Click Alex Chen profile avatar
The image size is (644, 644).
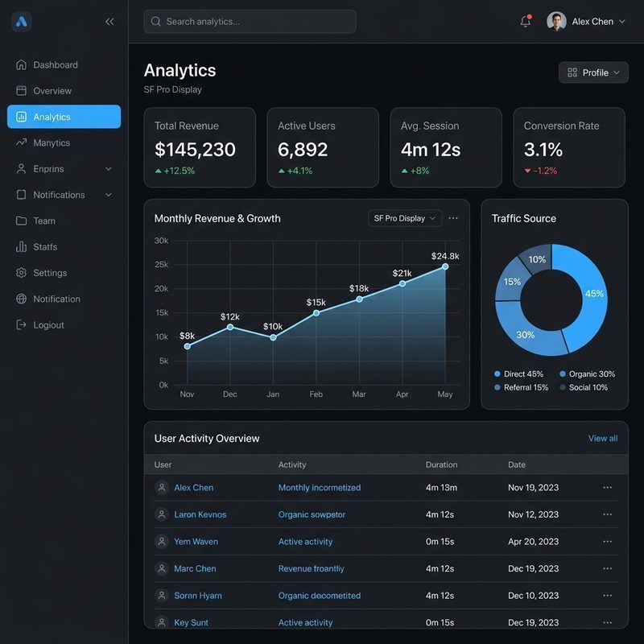(x=556, y=22)
